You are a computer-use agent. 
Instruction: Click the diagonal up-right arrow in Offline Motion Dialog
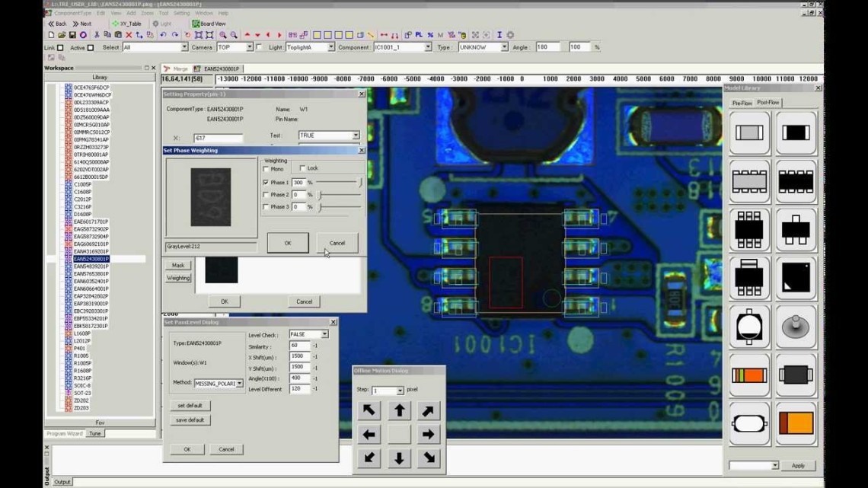pyautogui.click(x=427, y=410)
